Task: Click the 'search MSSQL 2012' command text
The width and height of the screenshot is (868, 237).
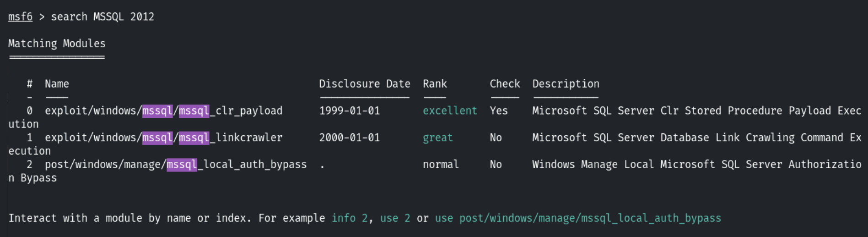Action: pyautogui.click(x=102, y=17)
